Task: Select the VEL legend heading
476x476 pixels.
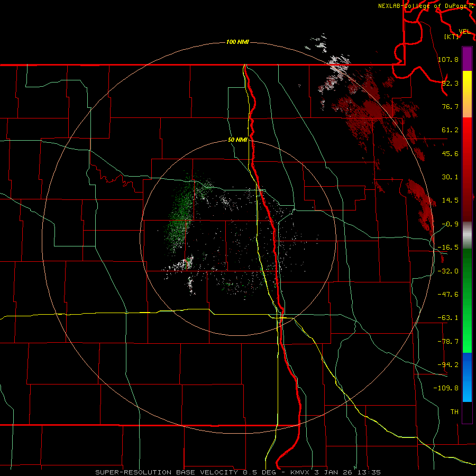Action: point(464,32)
